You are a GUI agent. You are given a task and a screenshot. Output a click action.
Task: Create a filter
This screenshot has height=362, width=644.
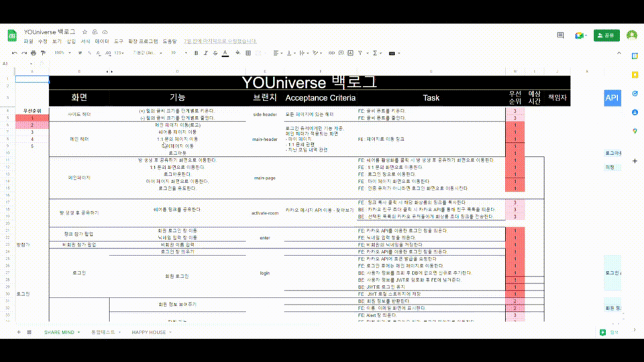(360, 53)
